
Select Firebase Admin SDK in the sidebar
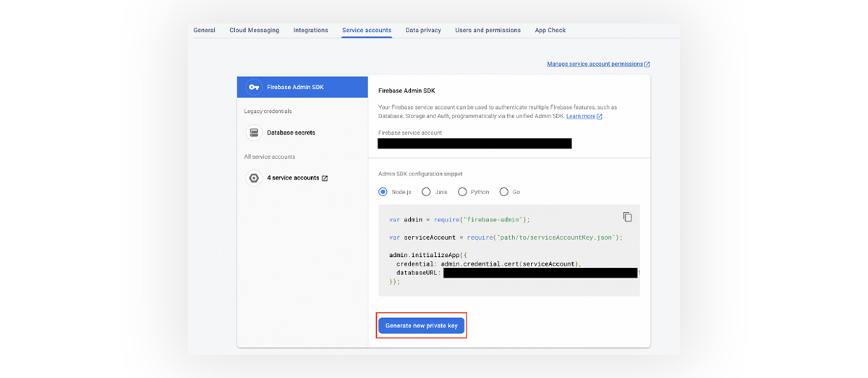pos(302,87)
